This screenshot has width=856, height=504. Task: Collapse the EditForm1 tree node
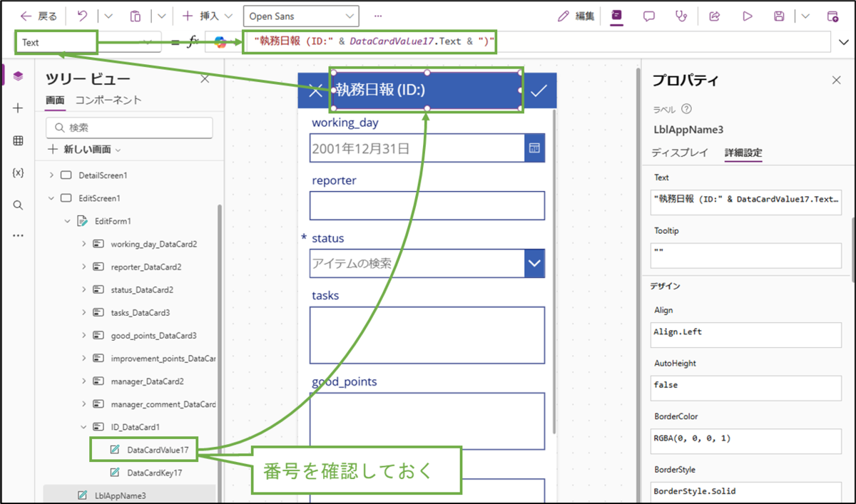[x=68, y=221]
